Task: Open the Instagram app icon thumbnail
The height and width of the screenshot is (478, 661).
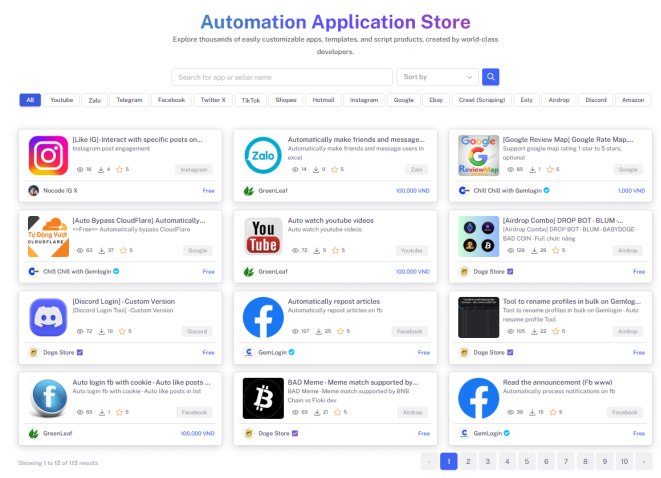Action: click(x=48, y=155)
